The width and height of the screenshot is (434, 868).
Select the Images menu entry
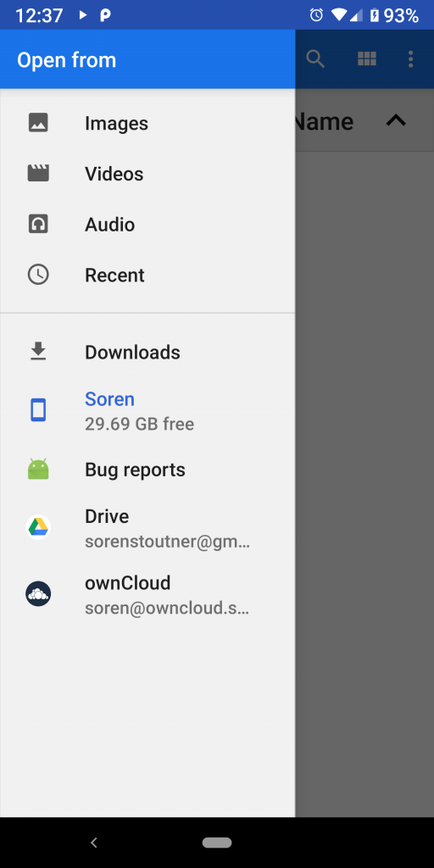click(x=147, y=123)
